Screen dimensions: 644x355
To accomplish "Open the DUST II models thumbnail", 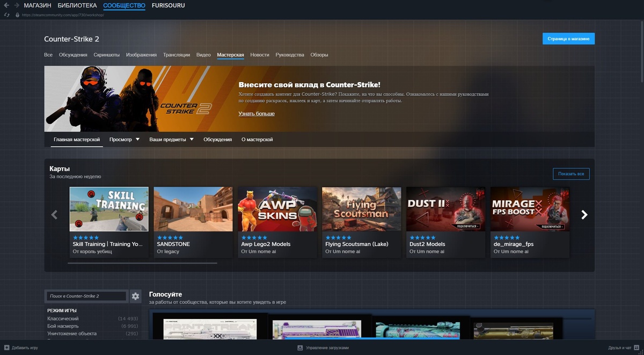I will click(445, 209).
